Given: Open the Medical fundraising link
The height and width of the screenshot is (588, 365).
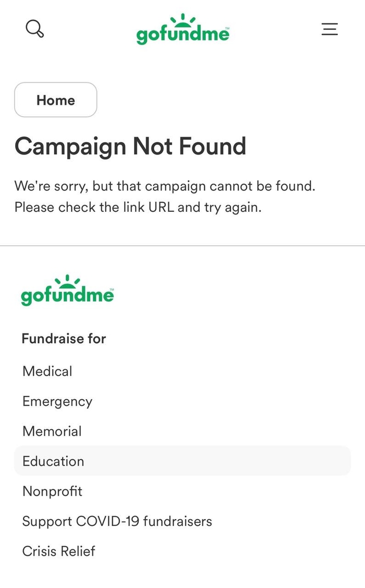Looking at the screenshot, I should click(47, 371).
